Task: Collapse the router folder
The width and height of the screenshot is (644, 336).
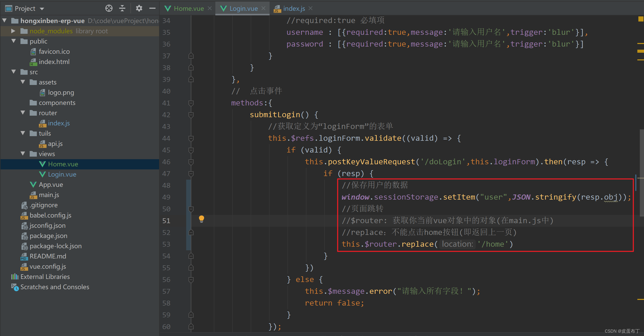Action: [23, 113]
